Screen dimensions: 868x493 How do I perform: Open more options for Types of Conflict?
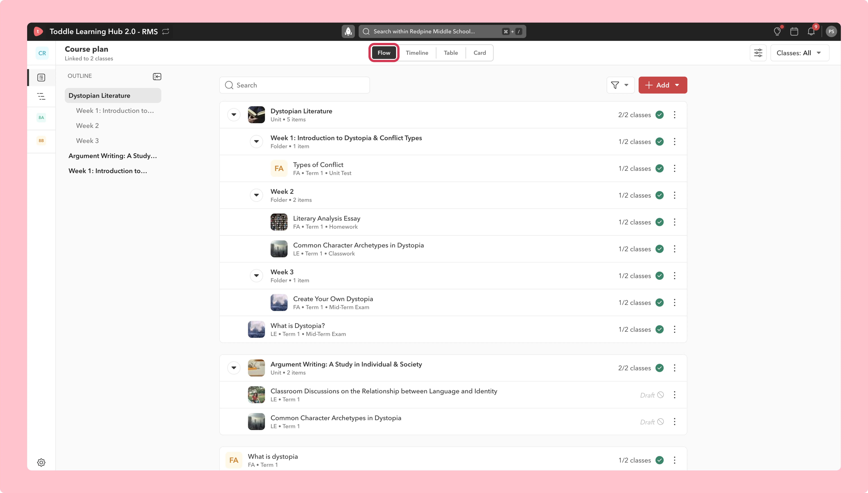coord(675,169)
